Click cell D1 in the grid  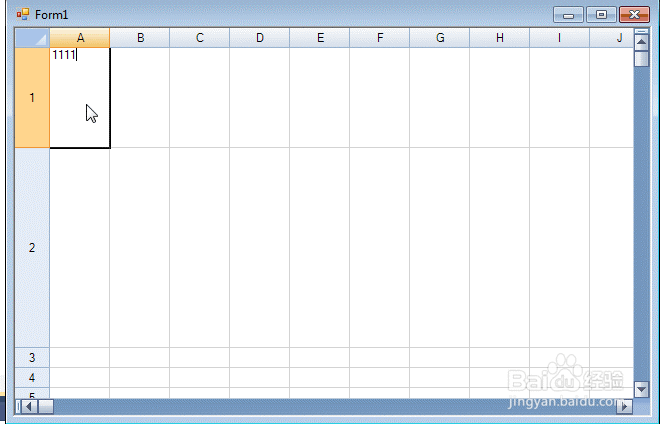[x=260, y=98]
